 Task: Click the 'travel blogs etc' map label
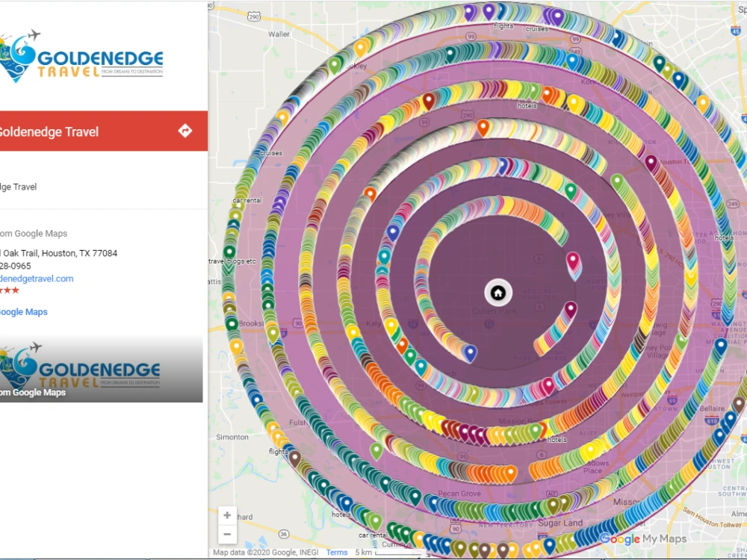232,261
